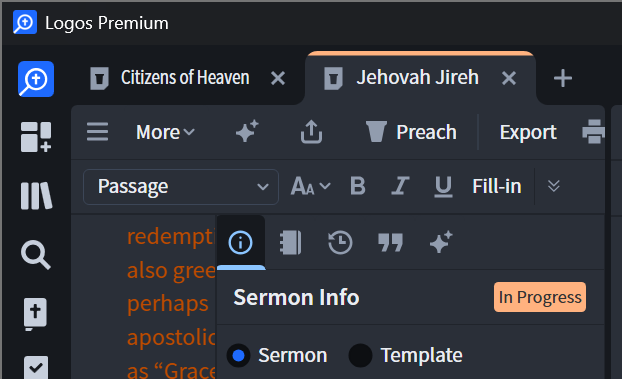
Task: Open the Logos home search icon
Action: (36, 79)
